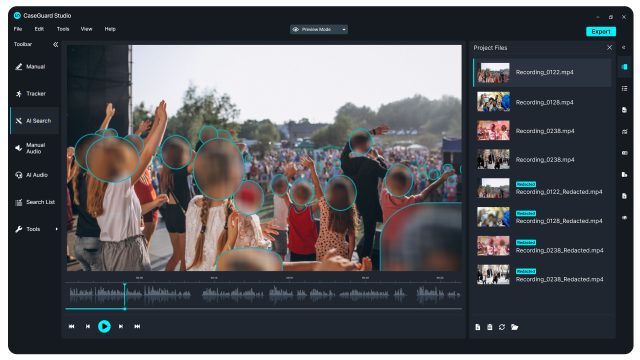Image resolution: width=640 pixels, height=360 pixels.
Task: Click the CaseGuard Studio logo icon
Action: pyautogui.click(x=17, y=16)
